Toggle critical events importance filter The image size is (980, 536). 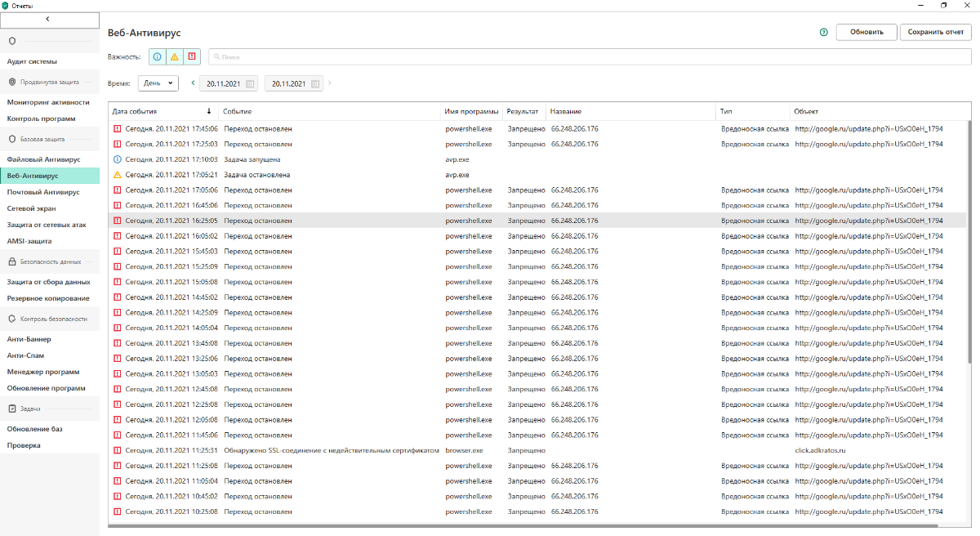pos(192,57)
